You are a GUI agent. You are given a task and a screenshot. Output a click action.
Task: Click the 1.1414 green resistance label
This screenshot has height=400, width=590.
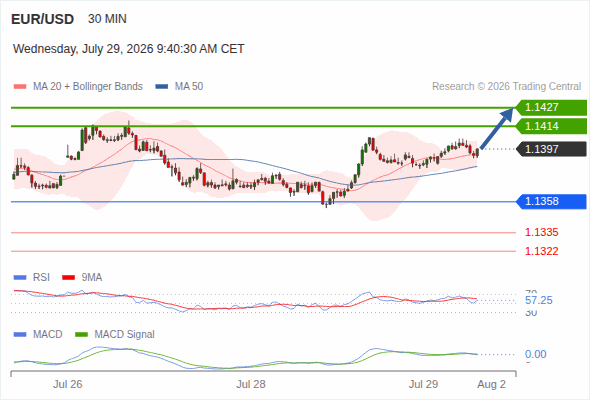(551, 126)
